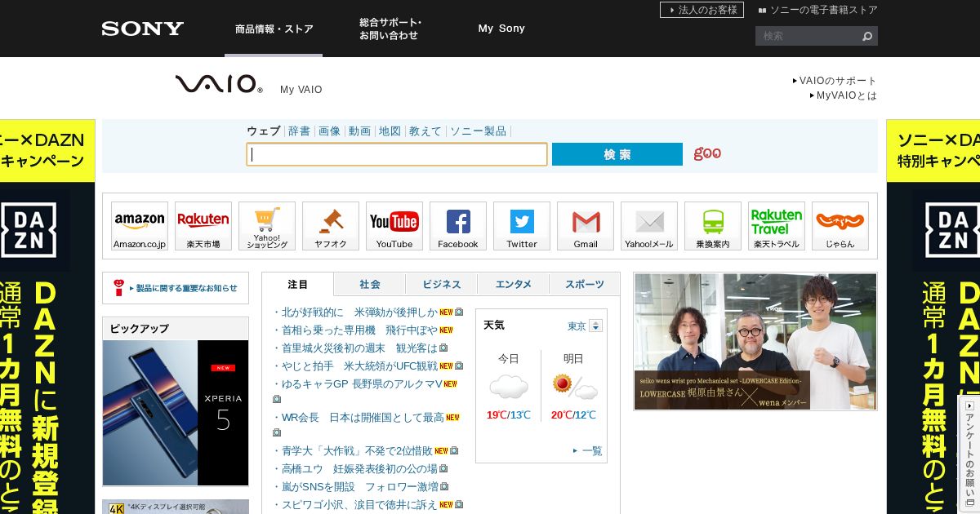Select the ソニー製品 search category

[x=478, y=131]
